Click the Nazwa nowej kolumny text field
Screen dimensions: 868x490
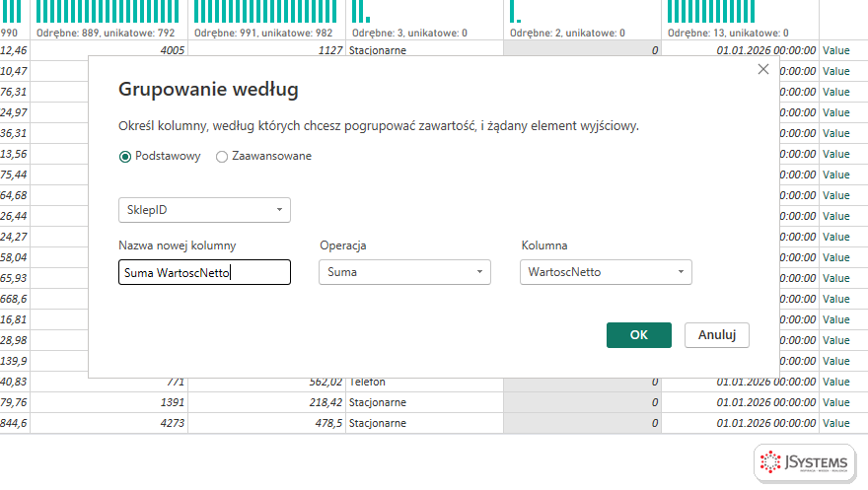pos(204,272)
